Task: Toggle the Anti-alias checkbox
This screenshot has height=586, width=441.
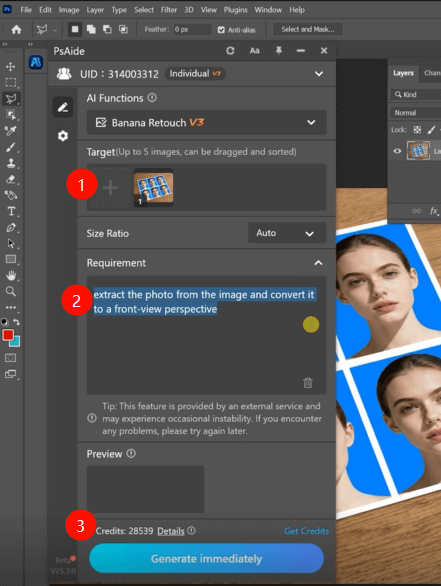Action: pos(221,30)
